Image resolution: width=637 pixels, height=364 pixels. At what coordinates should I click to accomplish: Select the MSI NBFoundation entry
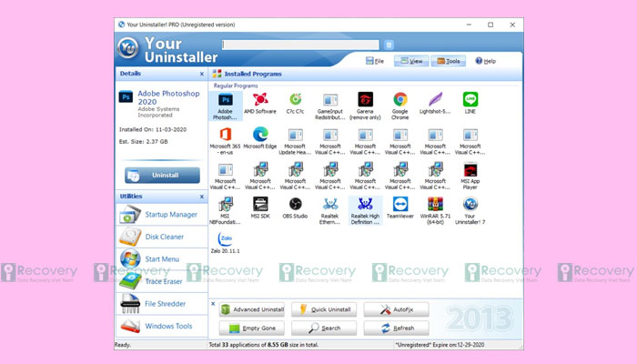[226, 211]
